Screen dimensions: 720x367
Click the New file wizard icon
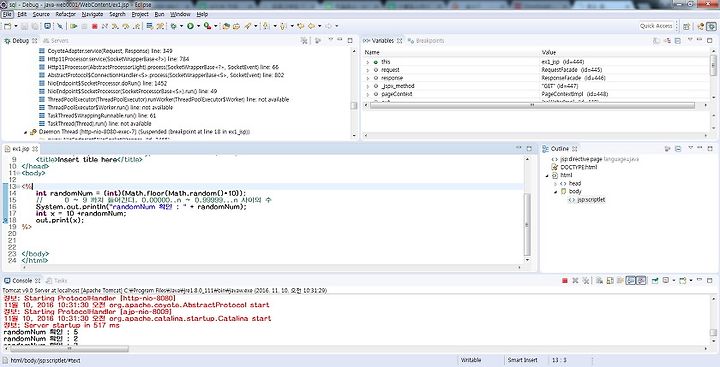(8, 26)
